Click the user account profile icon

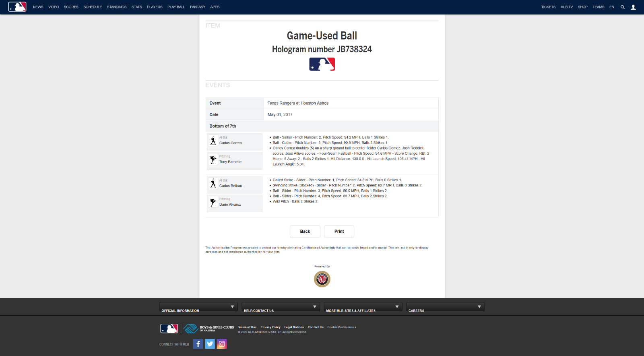pyautogui.click(x=633, y=7)
